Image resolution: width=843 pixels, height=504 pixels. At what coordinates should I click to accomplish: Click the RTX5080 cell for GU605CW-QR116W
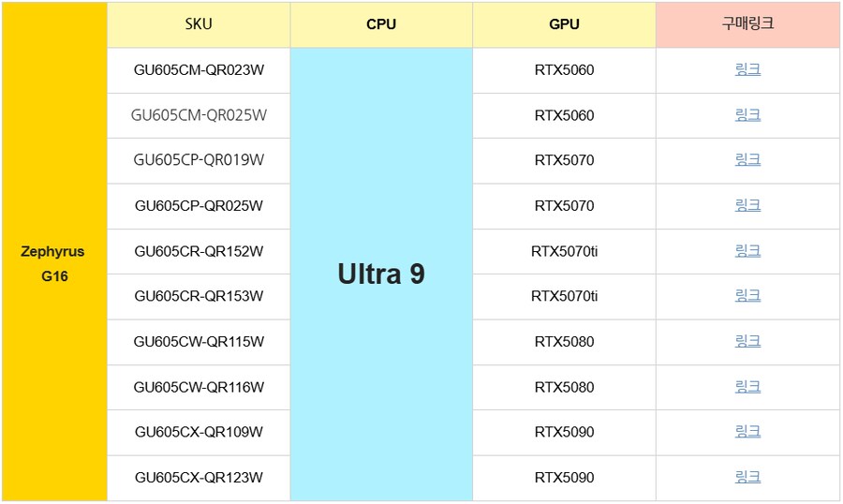pyautogui.click(x=564, y=387)
